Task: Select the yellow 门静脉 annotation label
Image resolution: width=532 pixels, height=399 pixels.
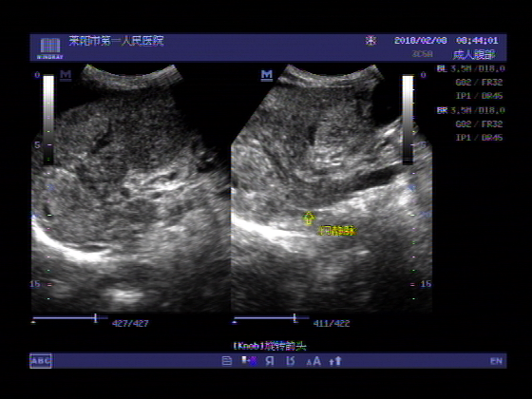Action: (337, 232)
